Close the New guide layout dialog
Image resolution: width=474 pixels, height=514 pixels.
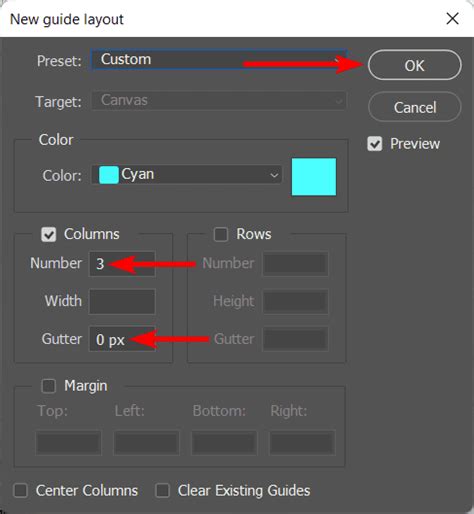point(452,19)
